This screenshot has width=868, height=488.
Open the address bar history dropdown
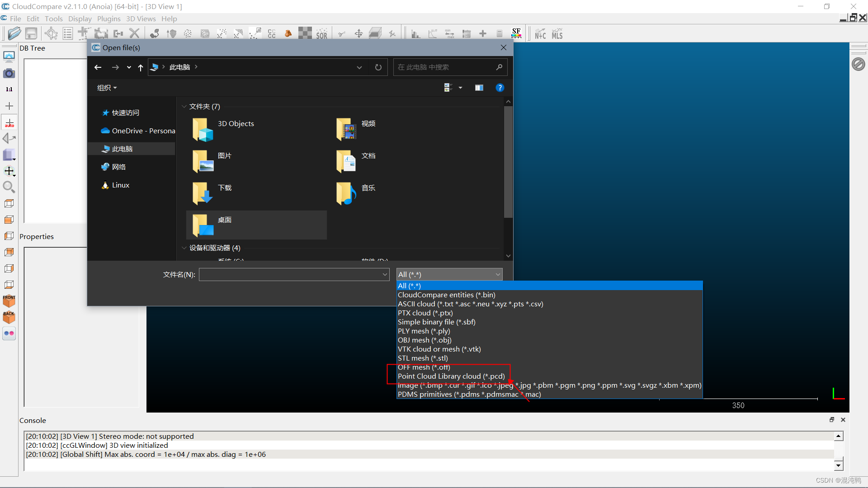[359, 67]
